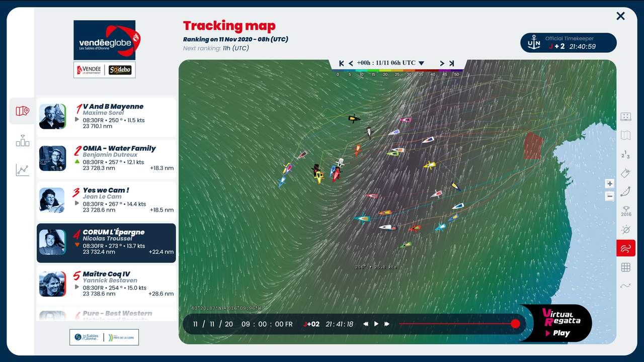644x362 pixels.
Task: Toggle boat route trails icon
Action: (x=626, y=192)
